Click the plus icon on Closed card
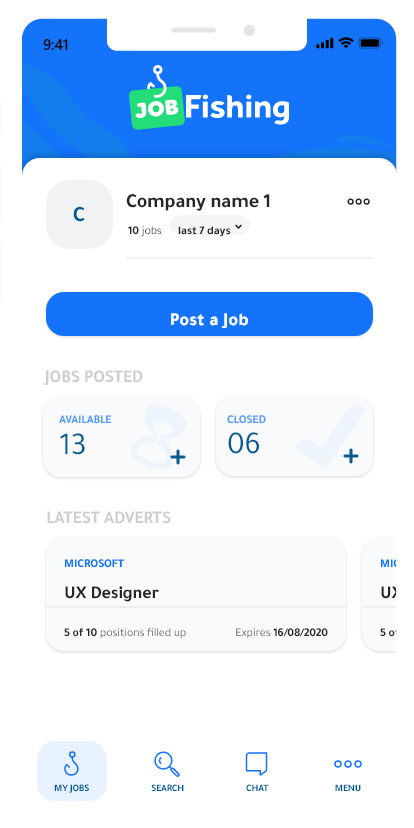 [351, 456]
